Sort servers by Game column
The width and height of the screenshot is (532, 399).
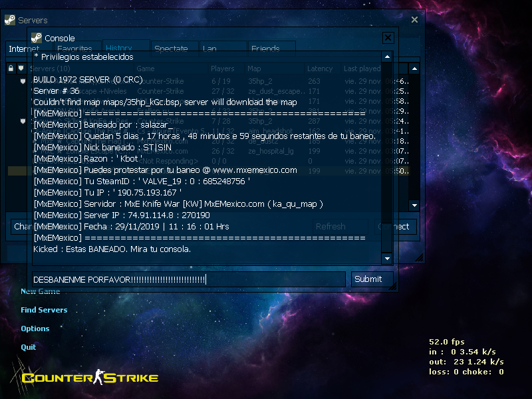pos(172,68)
